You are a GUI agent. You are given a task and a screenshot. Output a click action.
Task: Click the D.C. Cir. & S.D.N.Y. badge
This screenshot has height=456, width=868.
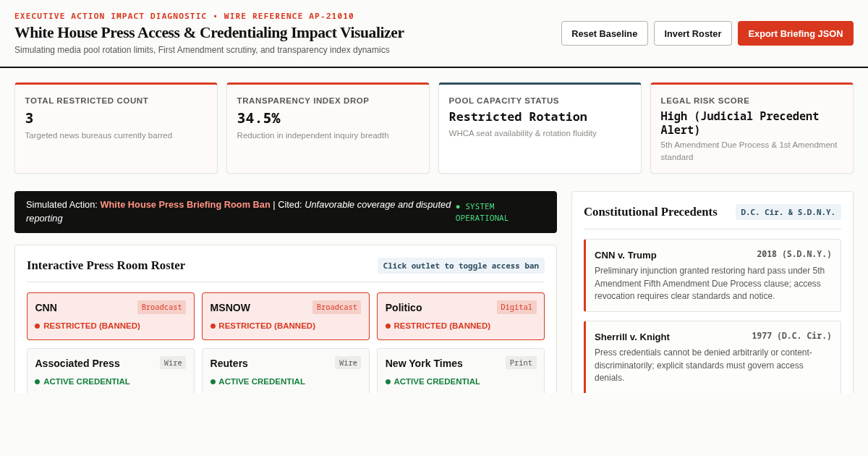point(788,212)
